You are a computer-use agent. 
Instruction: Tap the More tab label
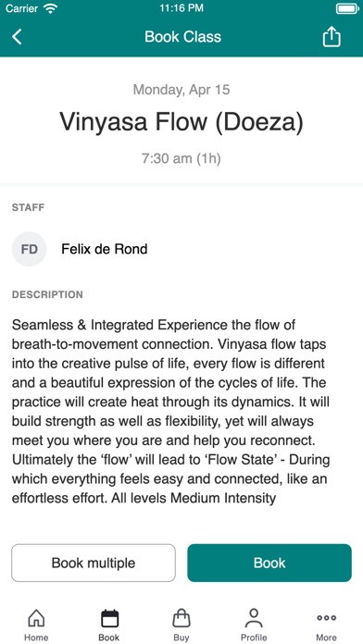[326, 638]
